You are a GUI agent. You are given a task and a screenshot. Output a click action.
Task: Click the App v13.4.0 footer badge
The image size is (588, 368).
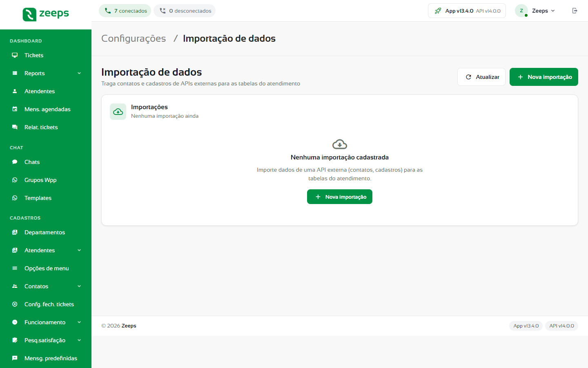pos(526,326)
